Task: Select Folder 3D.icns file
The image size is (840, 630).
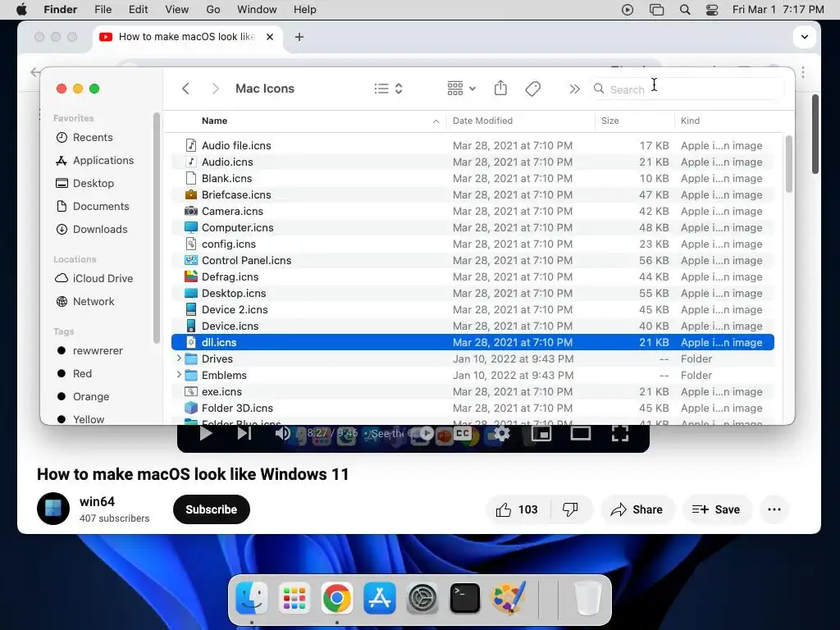Action: 472,409
